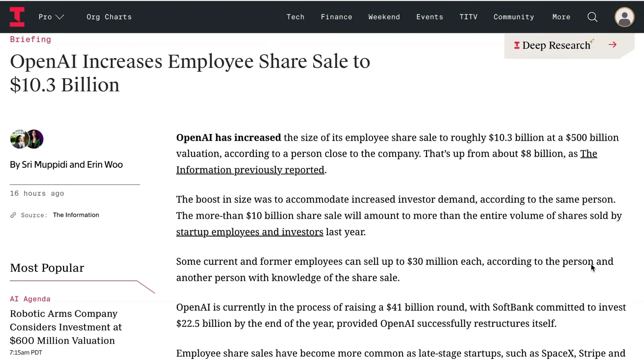
Task: Click The Information source label
Action: pos(76,215)
